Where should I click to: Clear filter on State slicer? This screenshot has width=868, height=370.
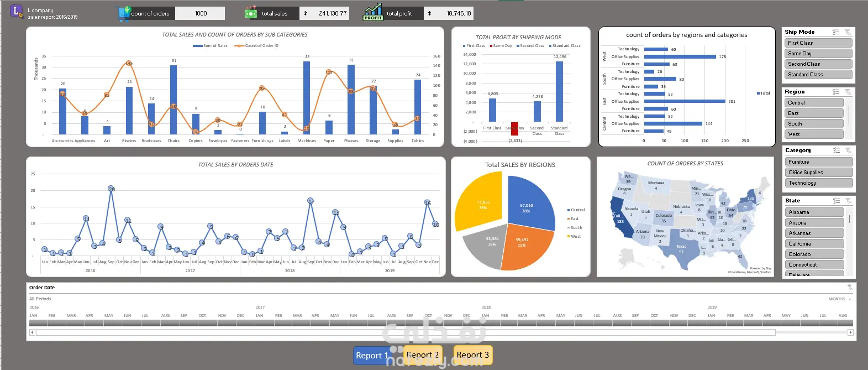[848, 201]
